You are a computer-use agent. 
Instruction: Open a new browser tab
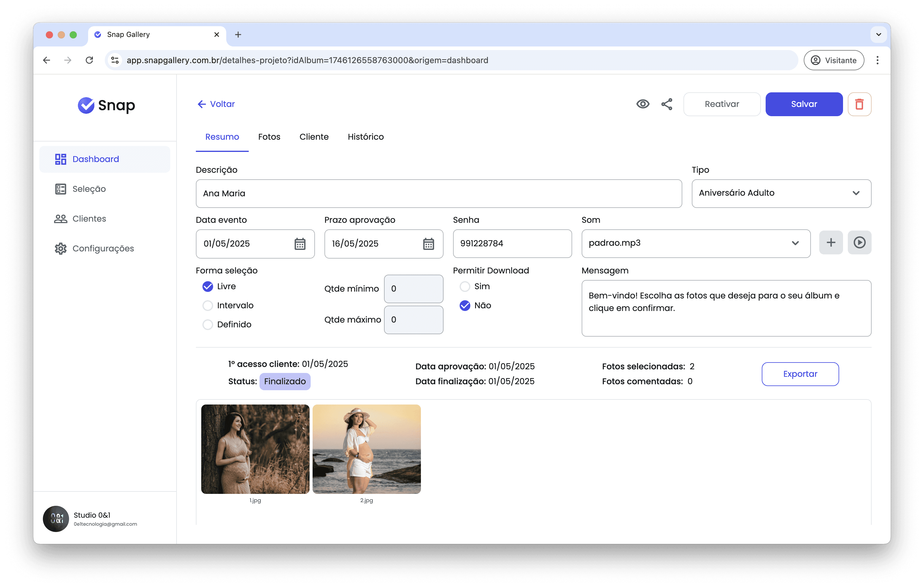click(x=238, y=35)
